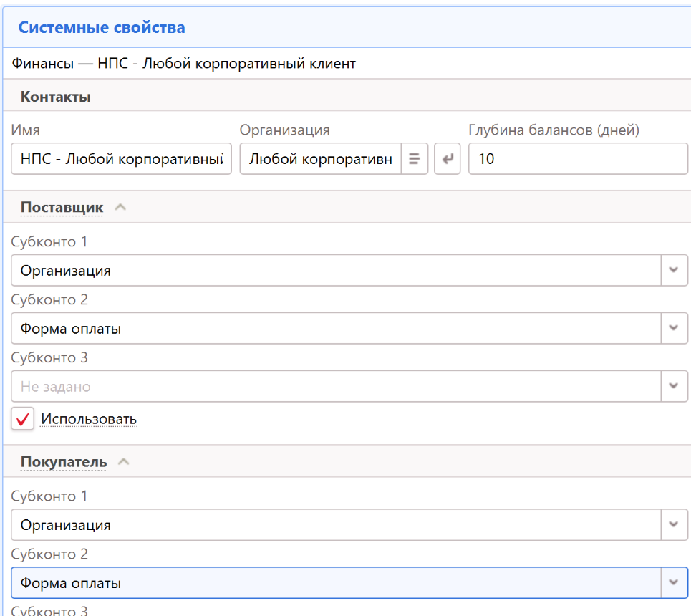Viewport: 691px width, 616px height.
Task: Click the Системные свойства panel title
Action: [x=102, y=28]
